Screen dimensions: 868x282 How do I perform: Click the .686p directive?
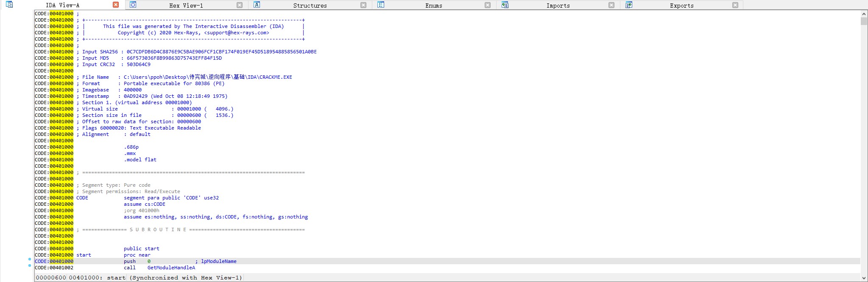[x=131, y=147]
